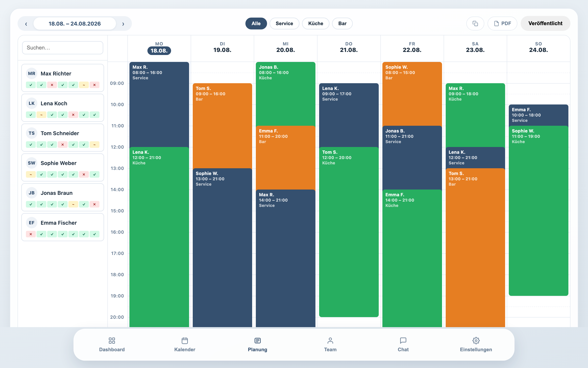Click Max Richter's yellow tilde availability badge
Image resolution: width=588 pixels, height=368 pixels.
click(x=84, y=85)
